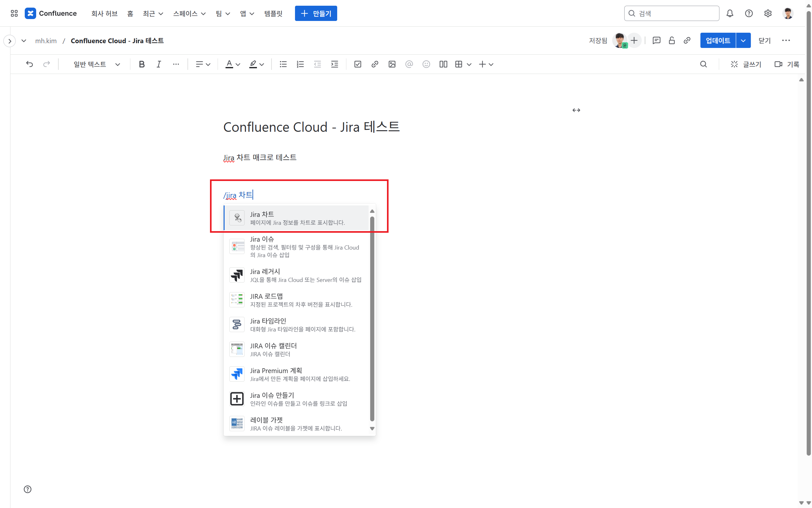The height and width of the screenshot is (508, 812).
Task: Open the AI writing assistant 글쓰기
Action: [746, 64]
